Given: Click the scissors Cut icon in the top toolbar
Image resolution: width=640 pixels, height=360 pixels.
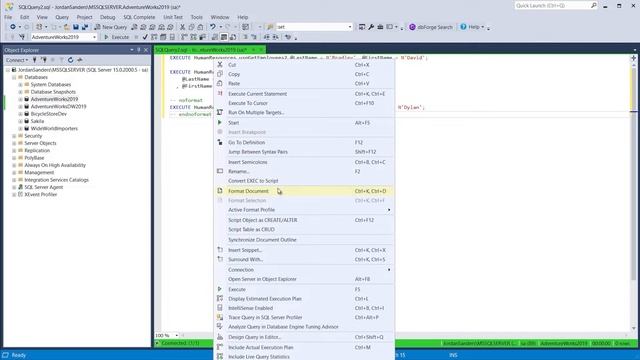Looking at the screenshot, I should tap(182, 27).
